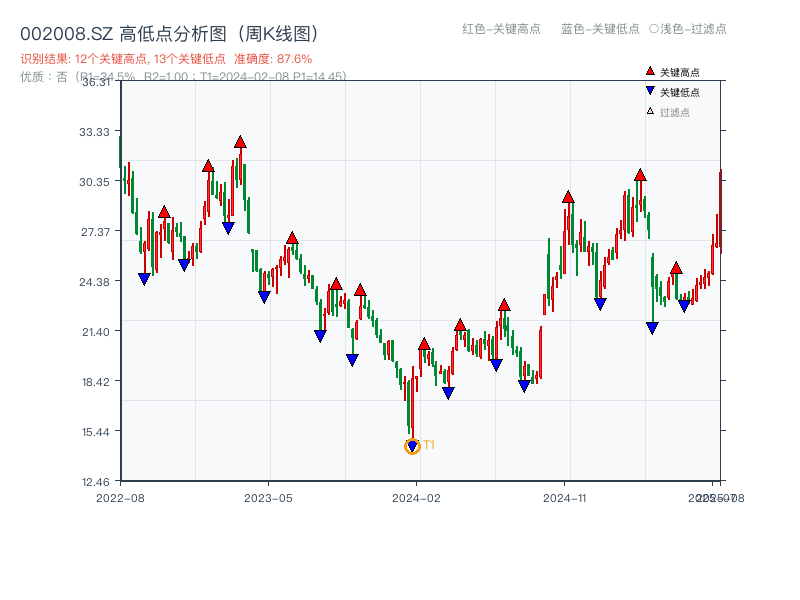800x600 pixels.
Task: Click the 浅色-过滤点 legend label with circle
Action: (688, 29)
